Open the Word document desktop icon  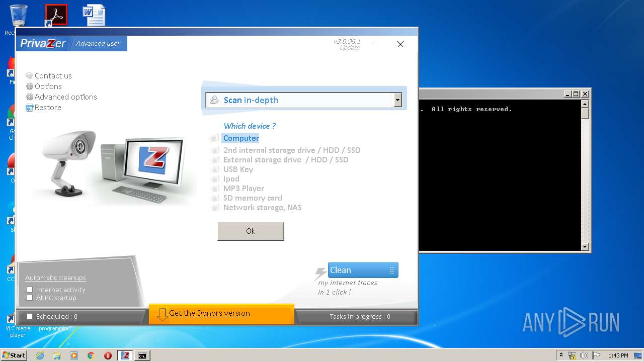(x=94, y=15)
